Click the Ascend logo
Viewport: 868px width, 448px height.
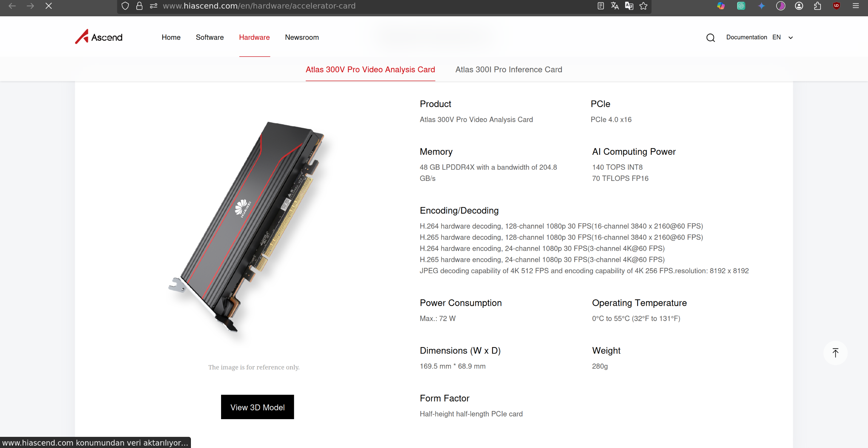99,37
